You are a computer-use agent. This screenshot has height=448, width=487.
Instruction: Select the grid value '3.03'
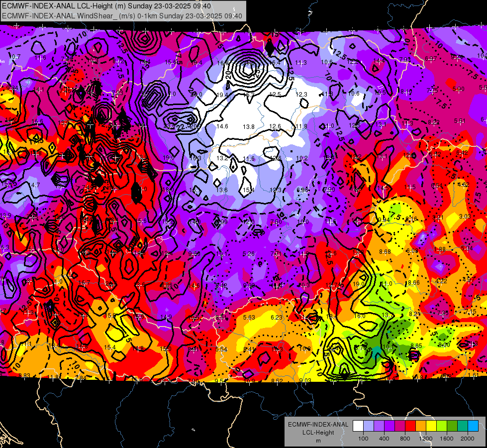[465, 216]
